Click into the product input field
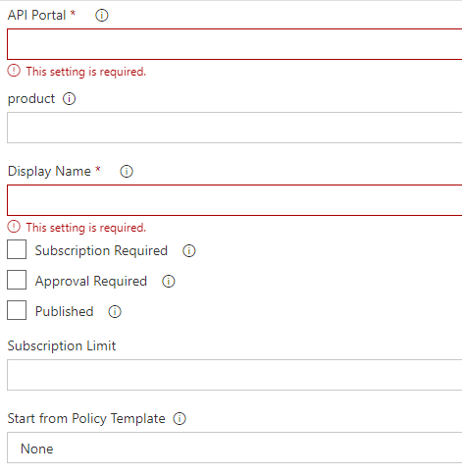462x476 pixels. click(234, 128)
